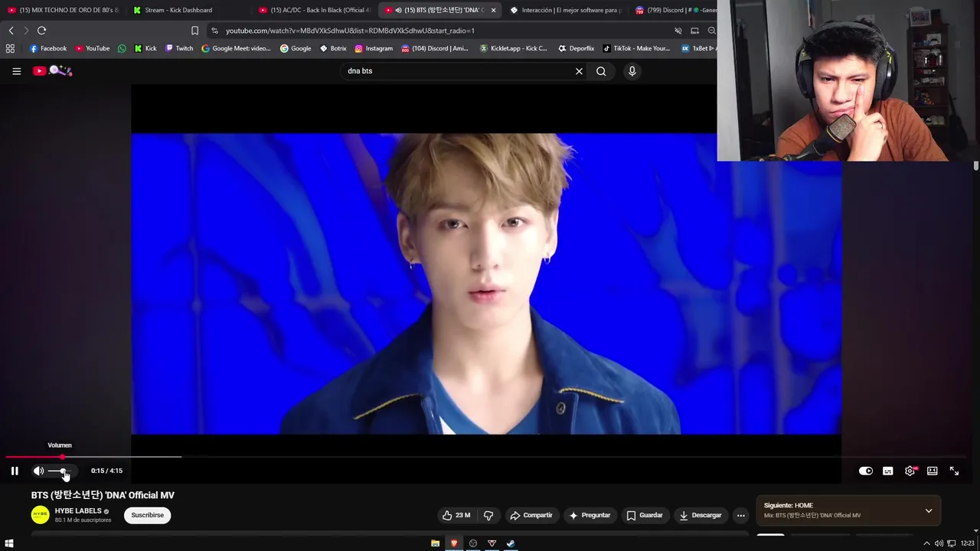This screenshot has height=551, width=980.
Task: Switch to 'Stream - Kick Dashboard' tab
Action: point(190,10)
